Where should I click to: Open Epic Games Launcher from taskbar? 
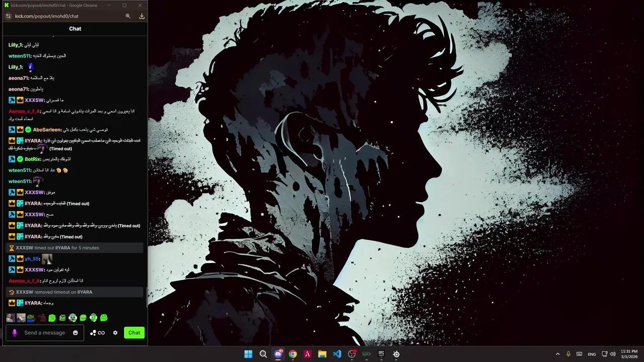pyautogui.click(x=381, y=354)
